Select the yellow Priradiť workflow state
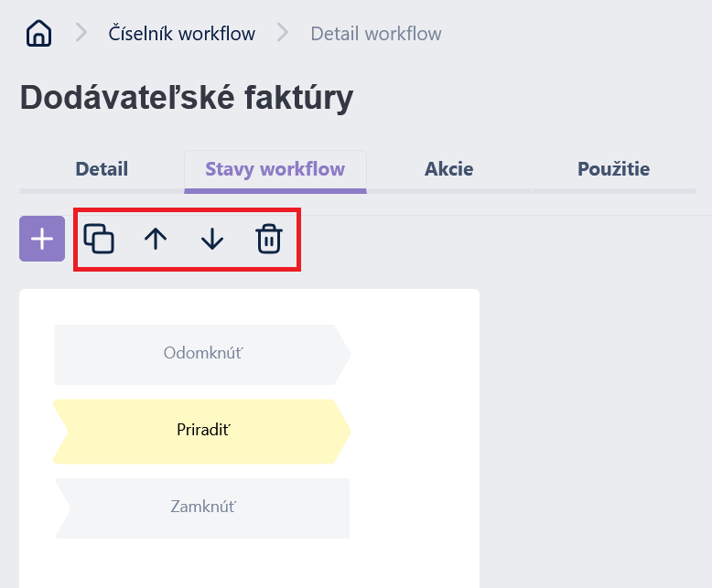712x588 pixels. click(202, 432)
